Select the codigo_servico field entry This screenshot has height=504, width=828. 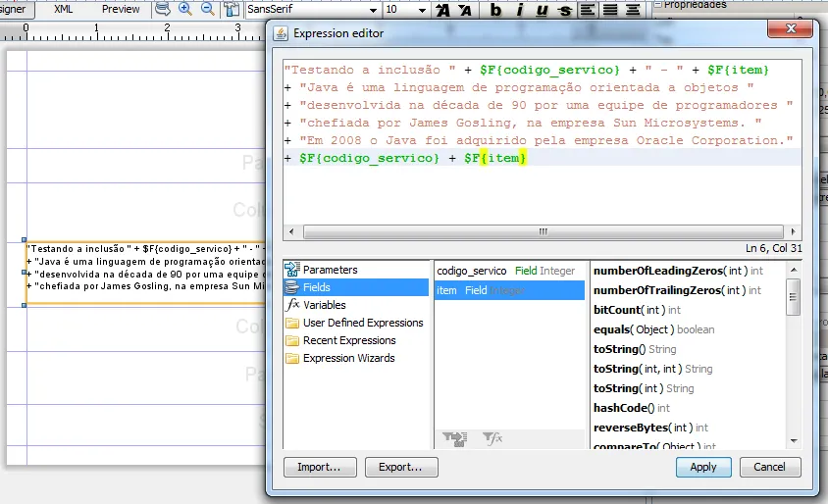pyautogui.click(x=472, y=270)
